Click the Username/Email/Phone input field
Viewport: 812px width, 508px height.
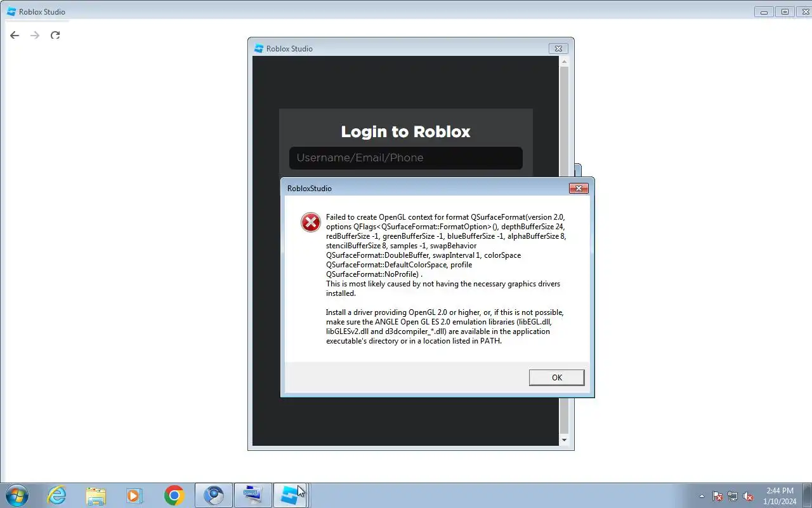[x=406, y=158]
